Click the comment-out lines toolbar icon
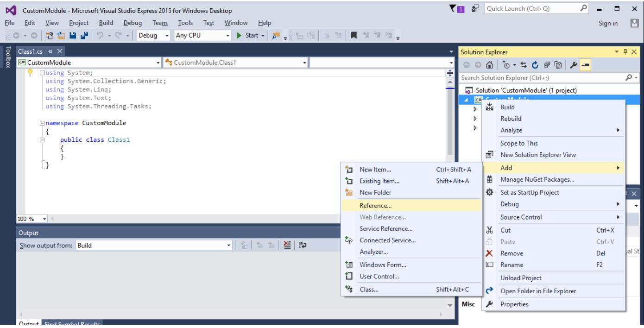644x328 pixels. pos(326,35)
